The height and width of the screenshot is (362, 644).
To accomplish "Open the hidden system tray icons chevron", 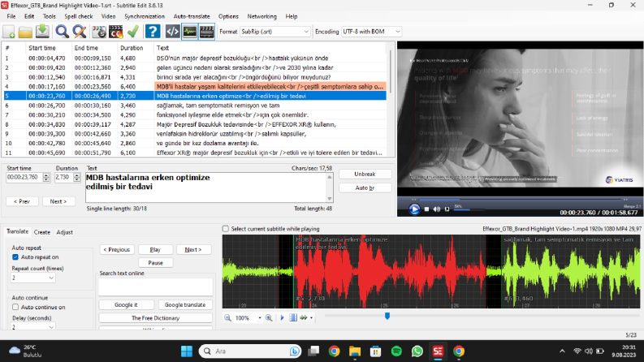I will 562,351.
